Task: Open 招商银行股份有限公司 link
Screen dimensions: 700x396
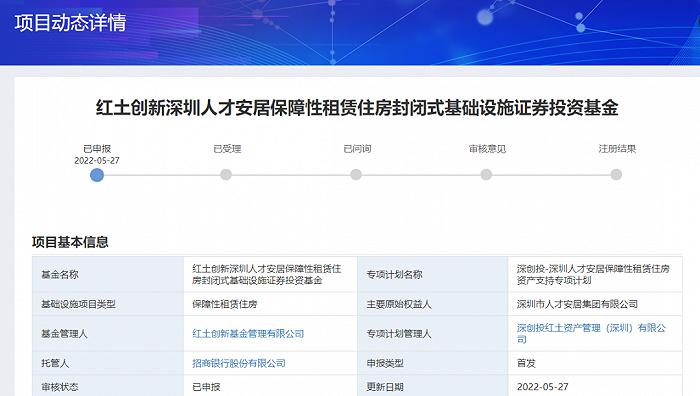Action: coord(239,363)
